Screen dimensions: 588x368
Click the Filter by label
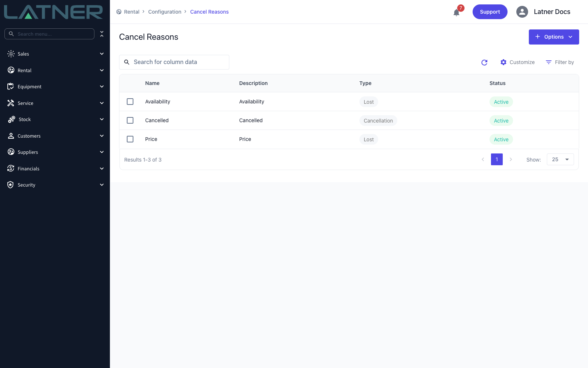tap(564, 62)
